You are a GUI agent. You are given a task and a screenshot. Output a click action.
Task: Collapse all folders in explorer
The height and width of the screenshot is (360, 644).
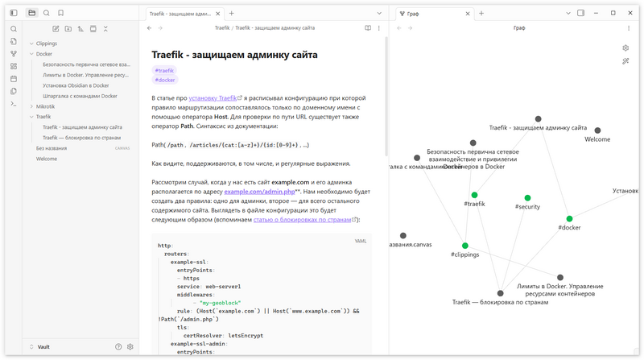point(105,29)
